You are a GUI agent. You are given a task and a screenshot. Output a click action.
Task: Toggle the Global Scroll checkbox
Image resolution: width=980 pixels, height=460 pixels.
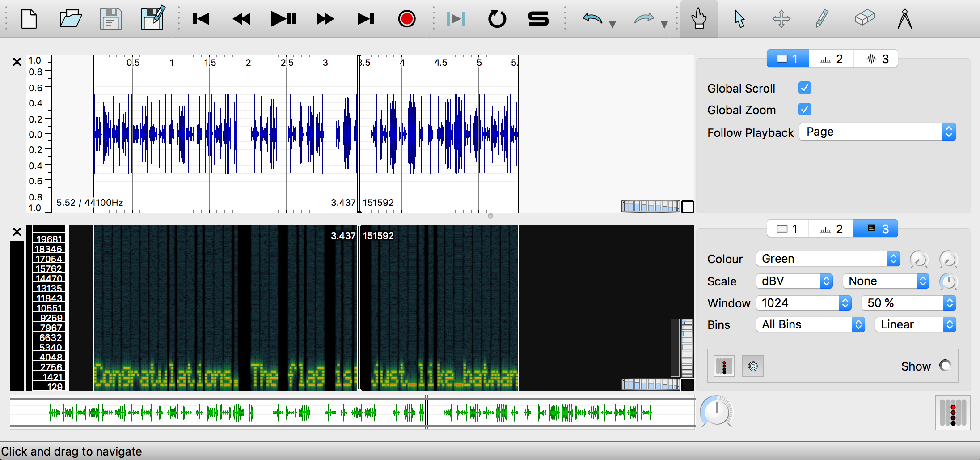805,88
